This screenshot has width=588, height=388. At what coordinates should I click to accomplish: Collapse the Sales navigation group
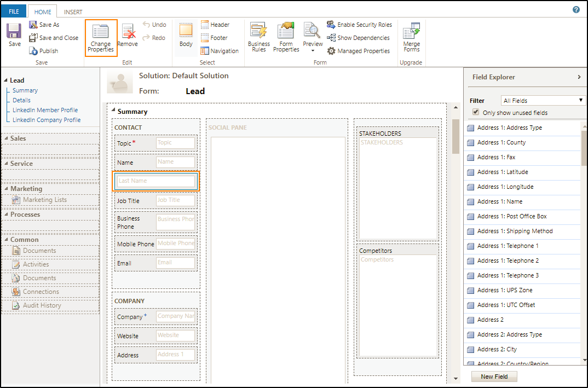(7, 138)
